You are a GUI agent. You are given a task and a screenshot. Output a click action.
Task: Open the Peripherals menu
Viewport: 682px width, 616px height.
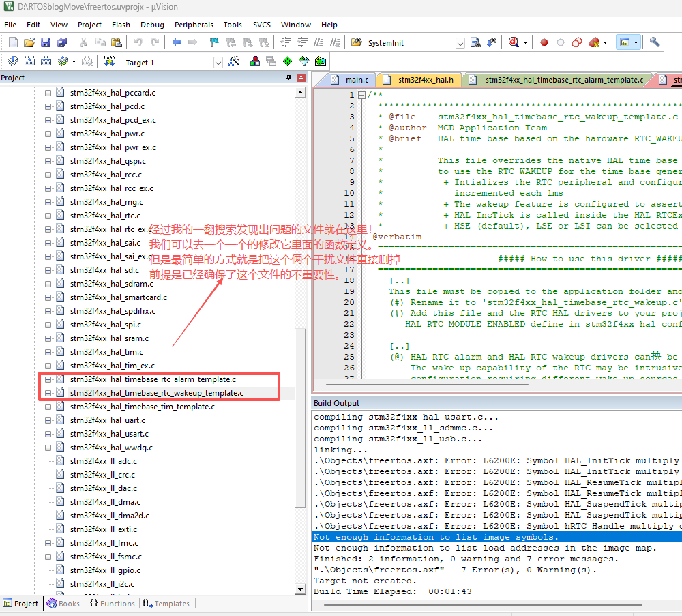pyautogui.click(x=194, y=25)
